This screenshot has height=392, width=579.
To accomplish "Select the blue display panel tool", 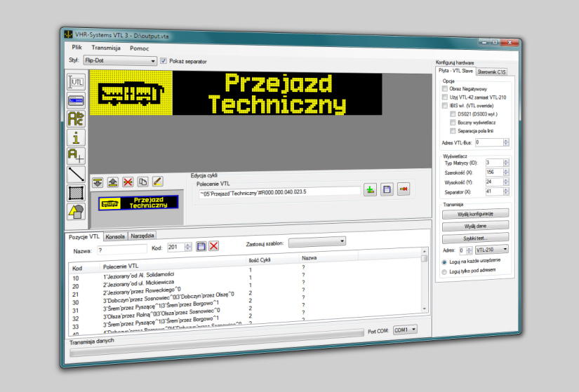I will point(76,100).
